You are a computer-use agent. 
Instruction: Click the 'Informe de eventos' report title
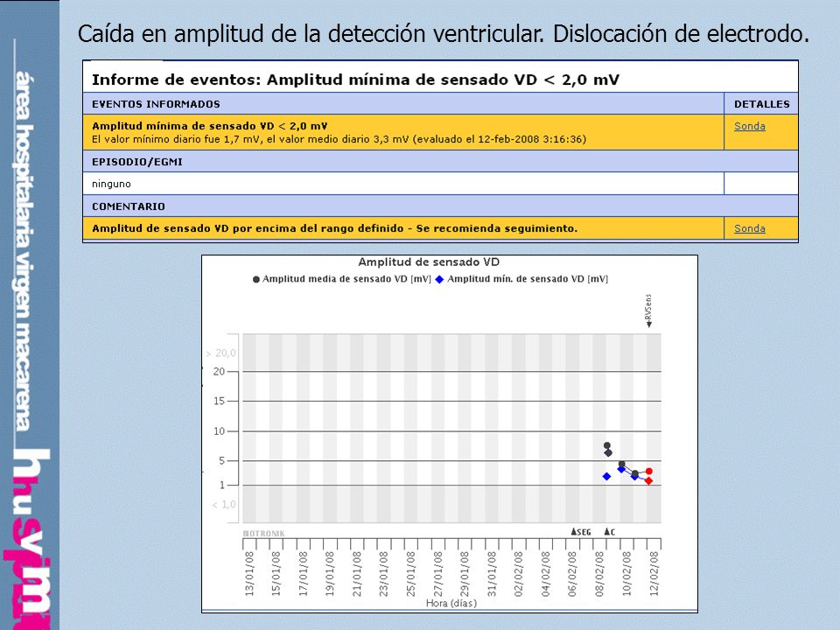[x=355, y=80]
